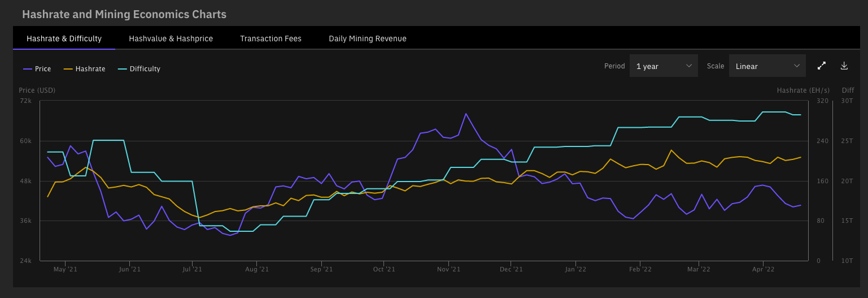Select the Hashrate & Difficulty tab

64,38
